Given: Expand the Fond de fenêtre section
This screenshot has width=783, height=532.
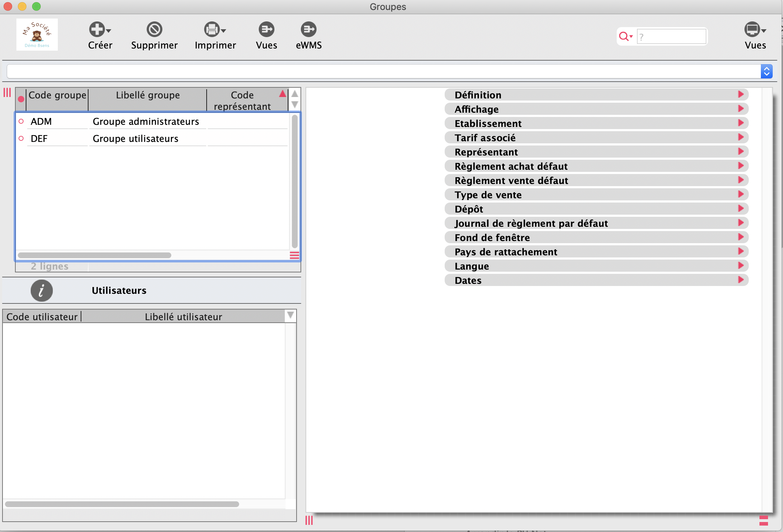Looking at the screenshot, I should (596, 237).
